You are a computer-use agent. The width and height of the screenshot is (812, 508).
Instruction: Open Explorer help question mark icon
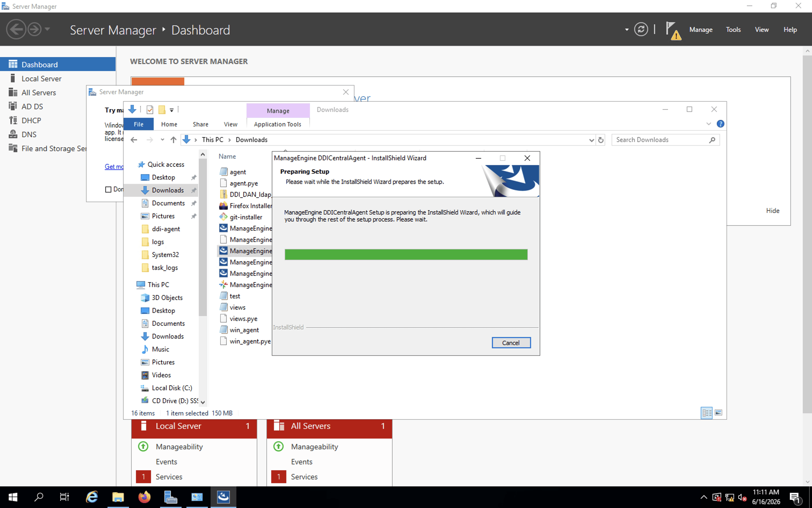click(x=720, y=124)
